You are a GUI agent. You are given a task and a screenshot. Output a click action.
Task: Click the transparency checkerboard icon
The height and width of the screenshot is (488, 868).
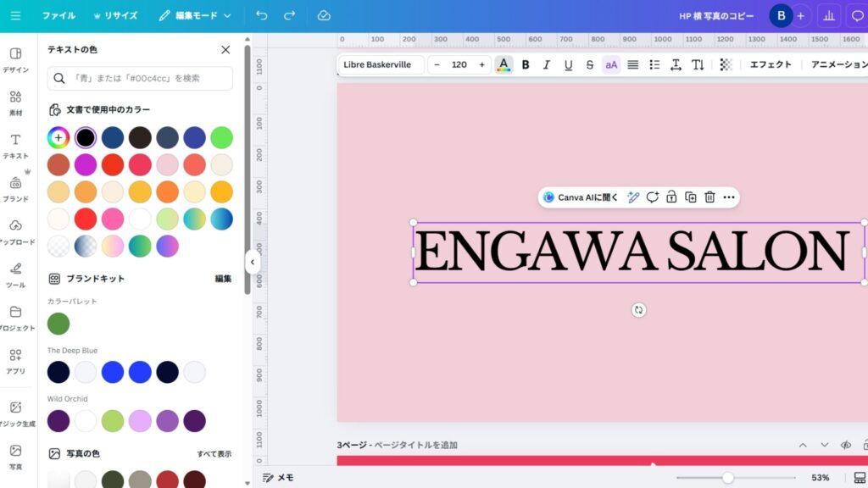(x=726, y=65)
